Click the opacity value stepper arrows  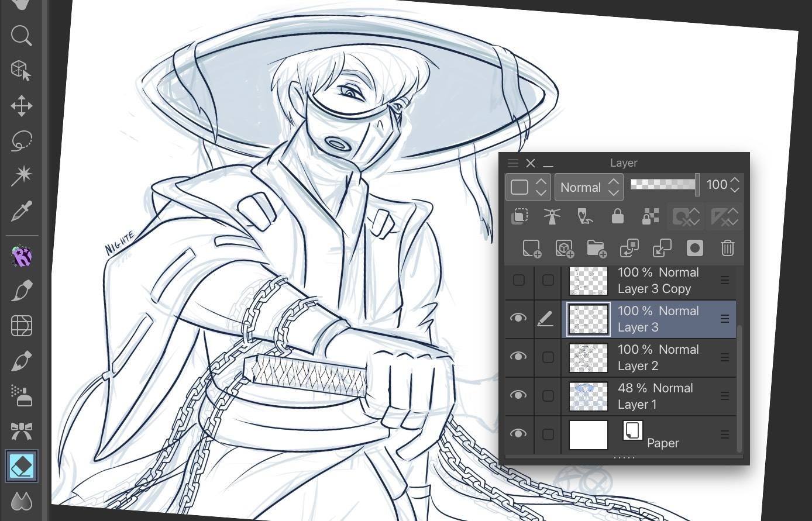pos(735,185)
